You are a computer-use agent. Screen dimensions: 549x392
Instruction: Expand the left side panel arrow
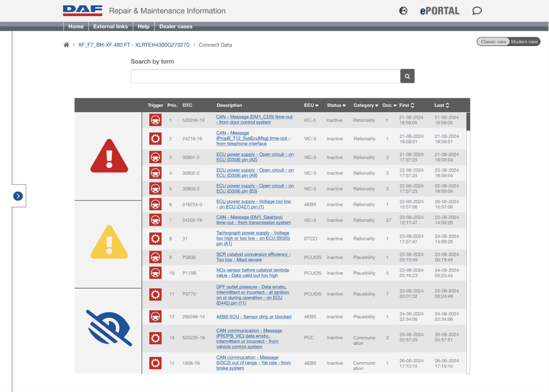coord(18,196)
